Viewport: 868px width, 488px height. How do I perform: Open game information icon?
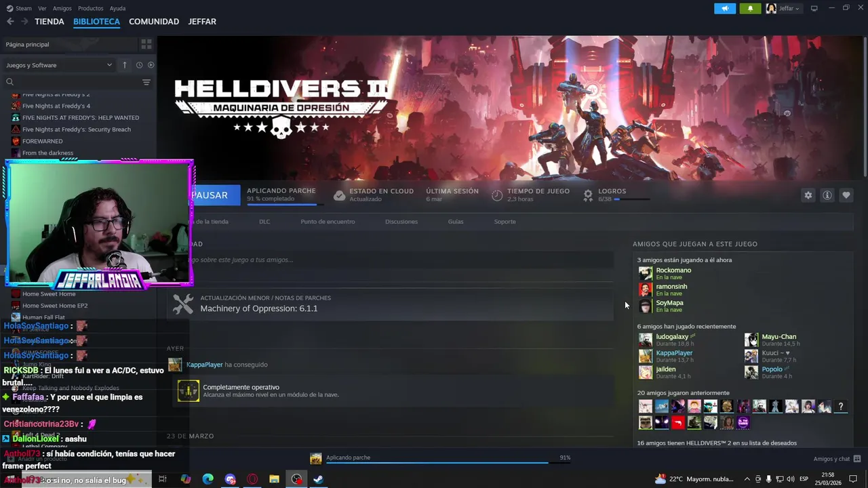pos(827,195)
